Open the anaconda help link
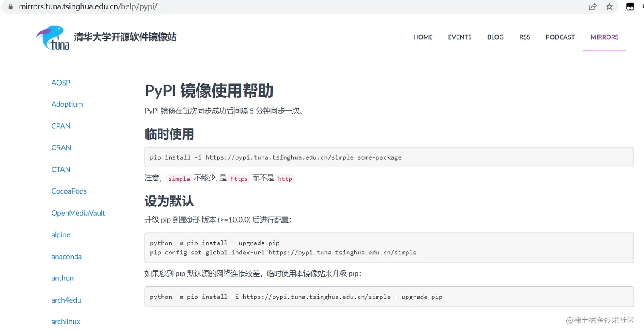Viewport: 644px width, 334px height. click(x=66, y=257)
